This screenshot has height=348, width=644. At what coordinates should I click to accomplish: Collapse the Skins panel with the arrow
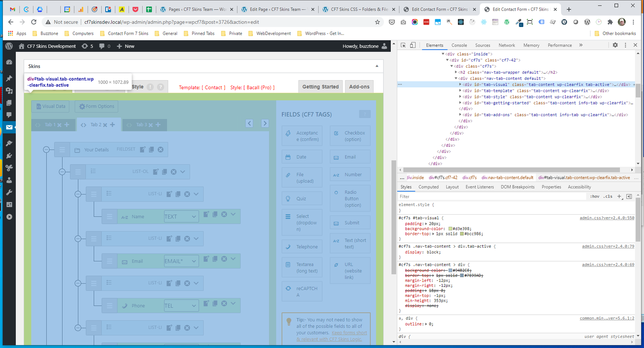tap(377, 66)
